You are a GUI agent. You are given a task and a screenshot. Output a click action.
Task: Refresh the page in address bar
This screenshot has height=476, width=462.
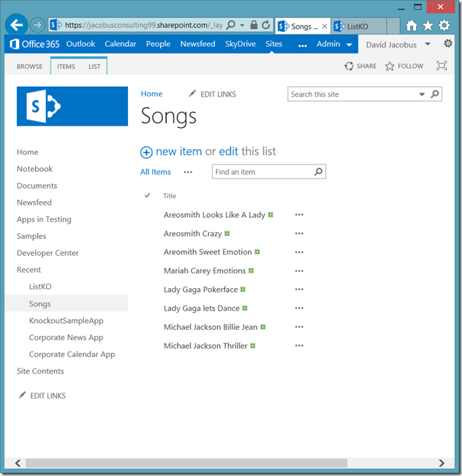[266, 25]
